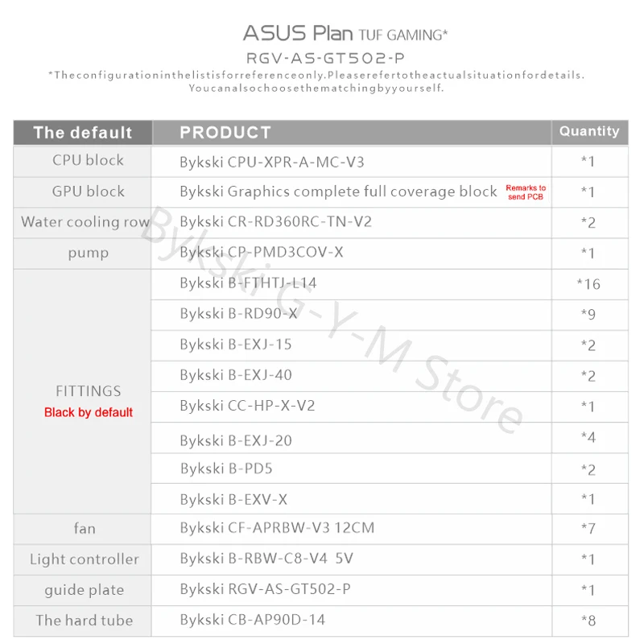Click Bykski CB-AP90D-14 hard tube entry

[x=253, y=620]
